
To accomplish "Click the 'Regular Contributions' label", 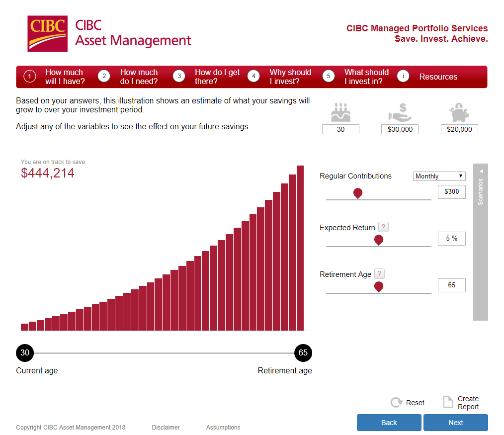I will 355,176.
